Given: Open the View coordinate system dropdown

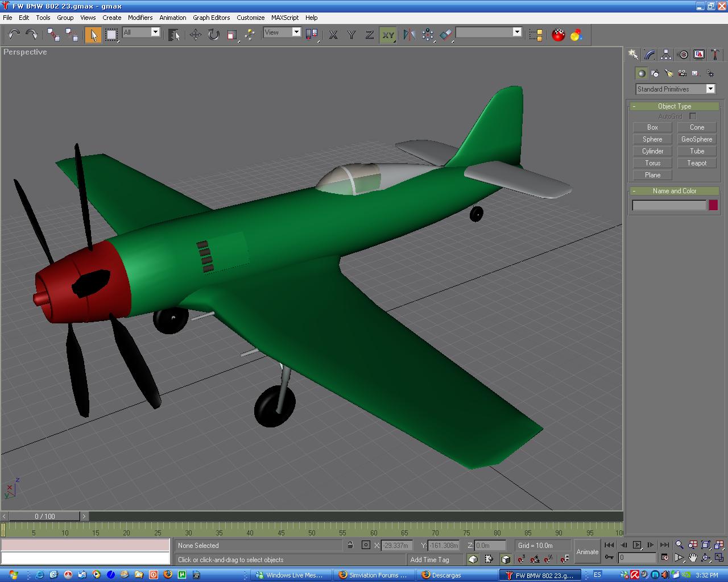Looking at the screenshot, I should pos(282,33).
